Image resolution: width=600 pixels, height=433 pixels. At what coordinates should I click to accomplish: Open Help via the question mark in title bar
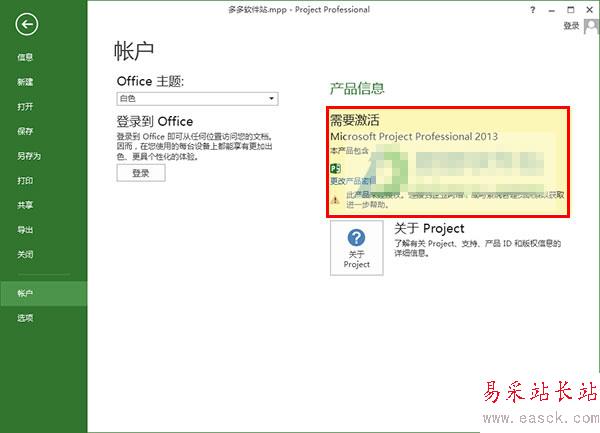pyautogui.click(x=533, y=10)
